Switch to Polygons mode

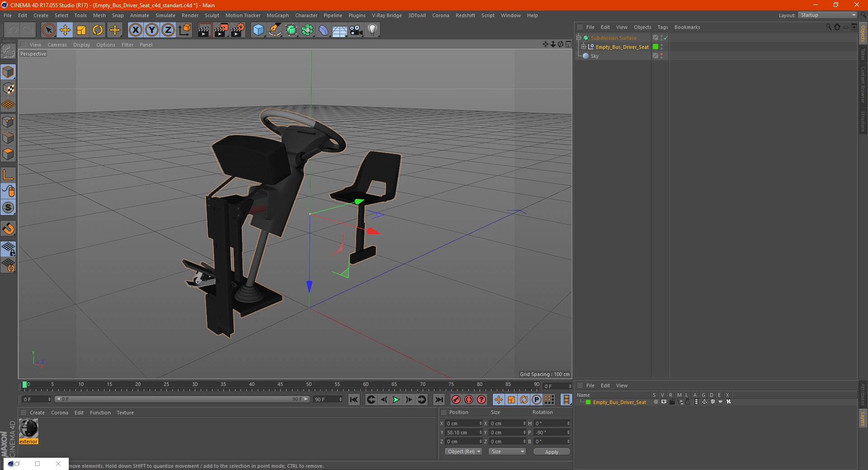(8, 154)
